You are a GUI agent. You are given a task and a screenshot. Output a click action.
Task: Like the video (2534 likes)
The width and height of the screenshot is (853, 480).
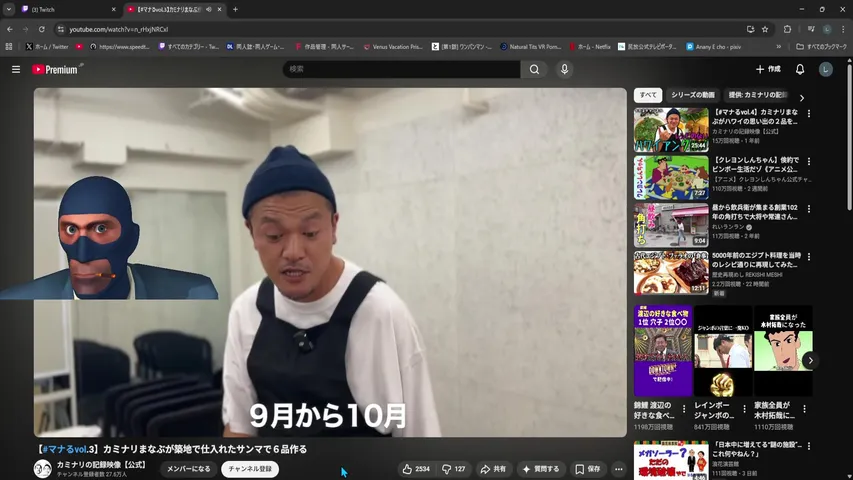click(416, 469)
